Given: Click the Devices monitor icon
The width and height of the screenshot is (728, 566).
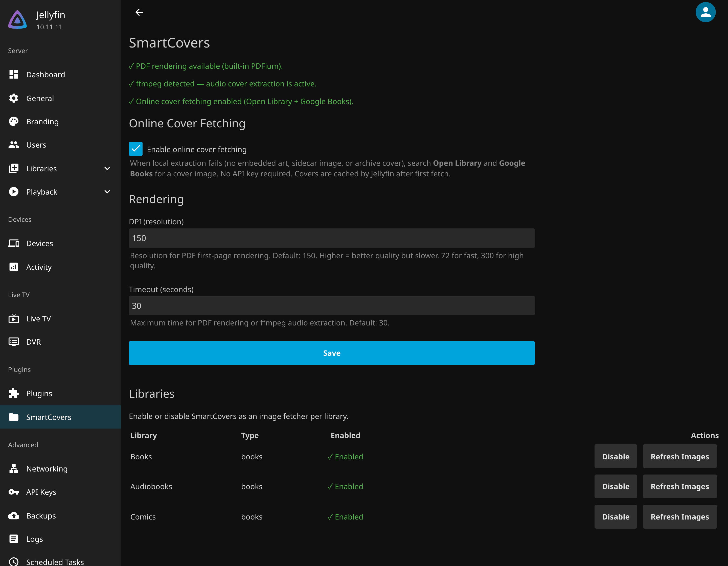Looking at the screenshot, I should click(14, 243).
